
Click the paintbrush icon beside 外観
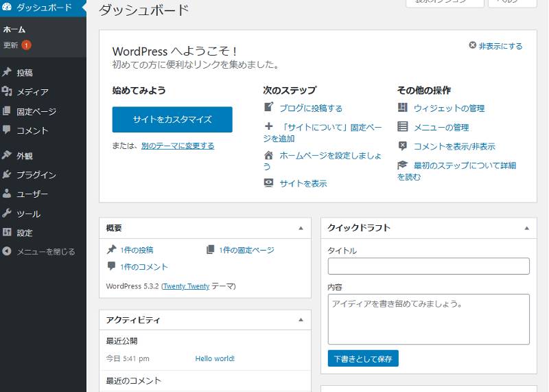pos(7,155)
